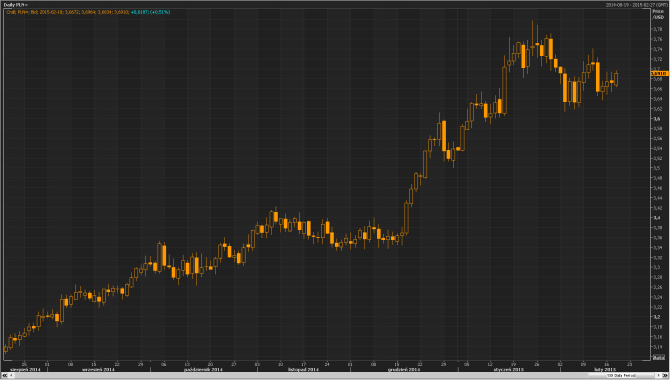The height and width of the screenshot is (380, 670).
Task: Click the październik 2014 month label
Action: [203, 369]
